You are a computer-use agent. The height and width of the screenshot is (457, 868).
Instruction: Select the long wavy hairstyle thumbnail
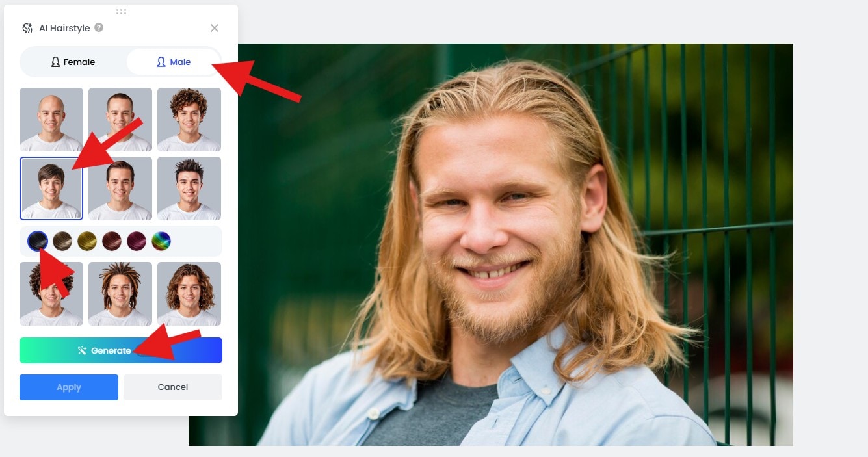point(189,294)
